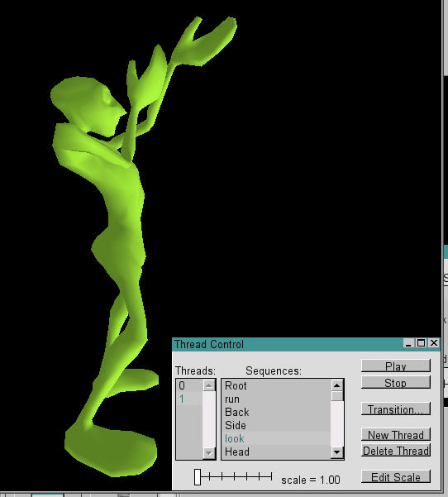Pick the Back sequence
448x497 pixels.
click(276, 412)
